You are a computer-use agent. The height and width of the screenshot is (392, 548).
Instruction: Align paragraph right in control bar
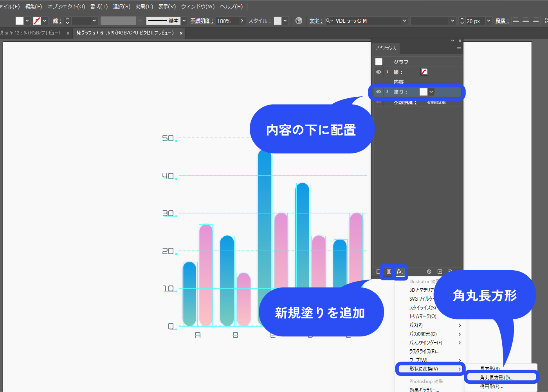click(x=535, y=21)
